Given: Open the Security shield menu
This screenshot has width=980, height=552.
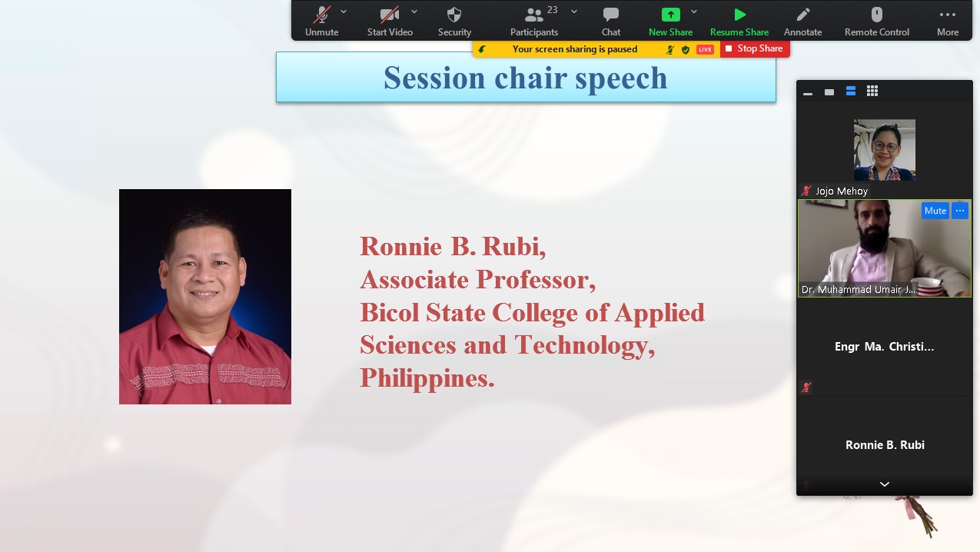Looking at the screenshot, I should (454, 22).
